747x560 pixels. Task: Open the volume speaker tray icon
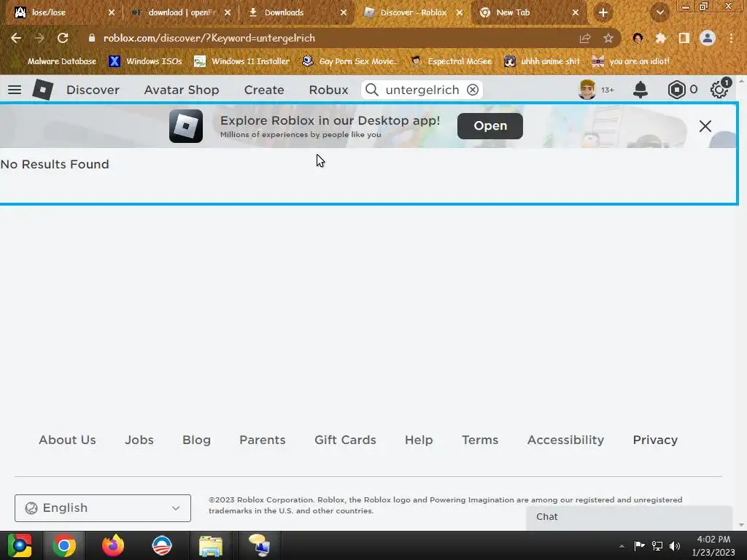(675, 545)
